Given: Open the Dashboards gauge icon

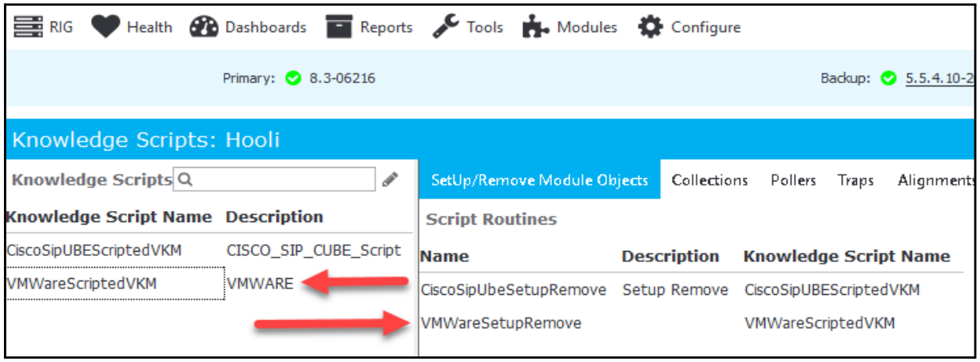Looking at the screenshot, I should pyautogui.click(x=204, y=27).
